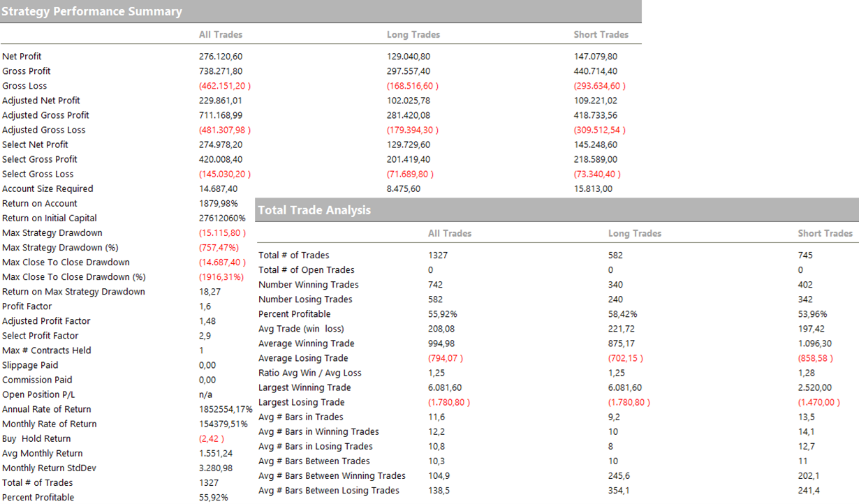Click the Buy Hold Return label
The height and width of the screenshot is (504, 859).
36,438
